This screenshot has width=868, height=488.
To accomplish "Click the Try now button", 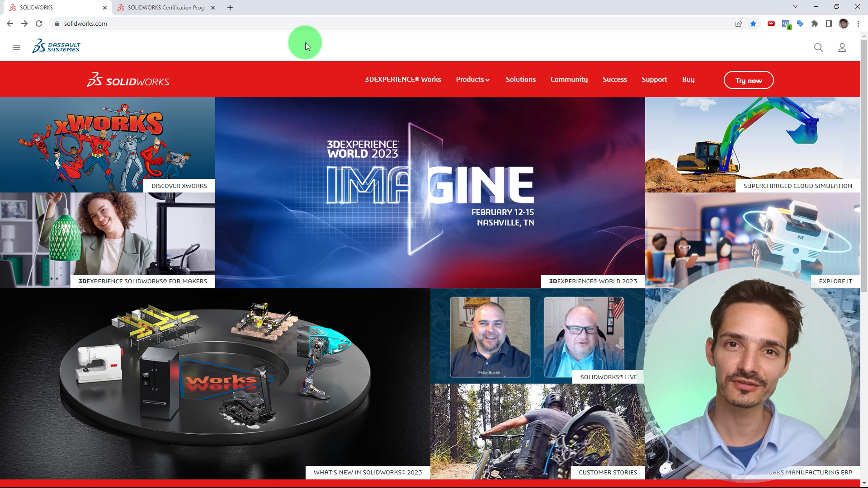I will (749, 80).
